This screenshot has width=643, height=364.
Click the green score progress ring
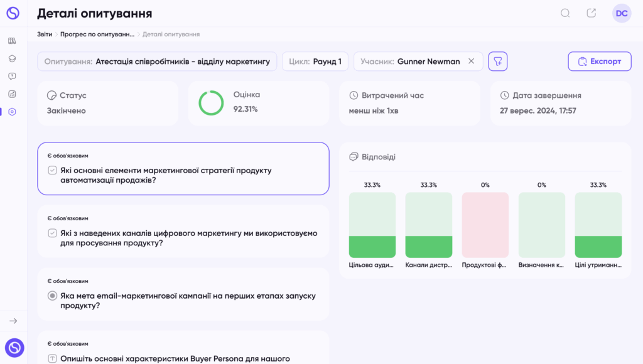pos(211,103)
